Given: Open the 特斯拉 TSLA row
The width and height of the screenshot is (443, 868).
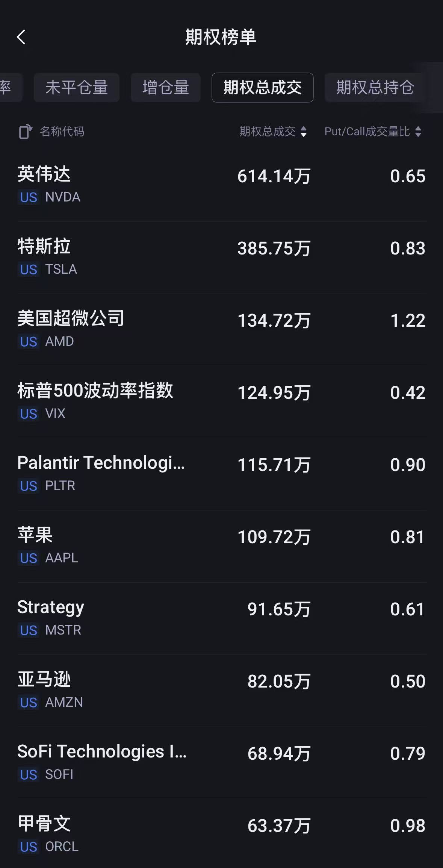Looking at the screenshot, I should [221, 257].
